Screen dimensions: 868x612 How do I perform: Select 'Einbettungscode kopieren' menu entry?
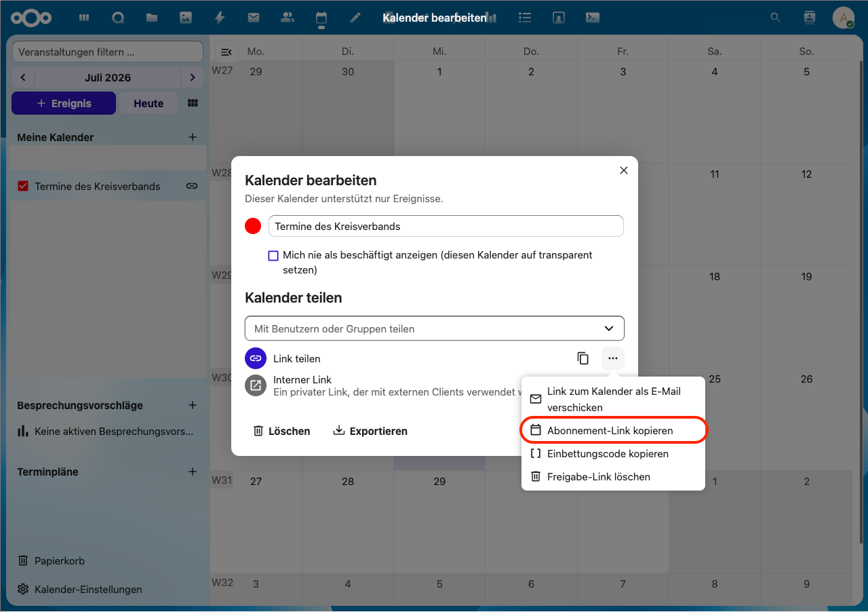tap(613, 454)
